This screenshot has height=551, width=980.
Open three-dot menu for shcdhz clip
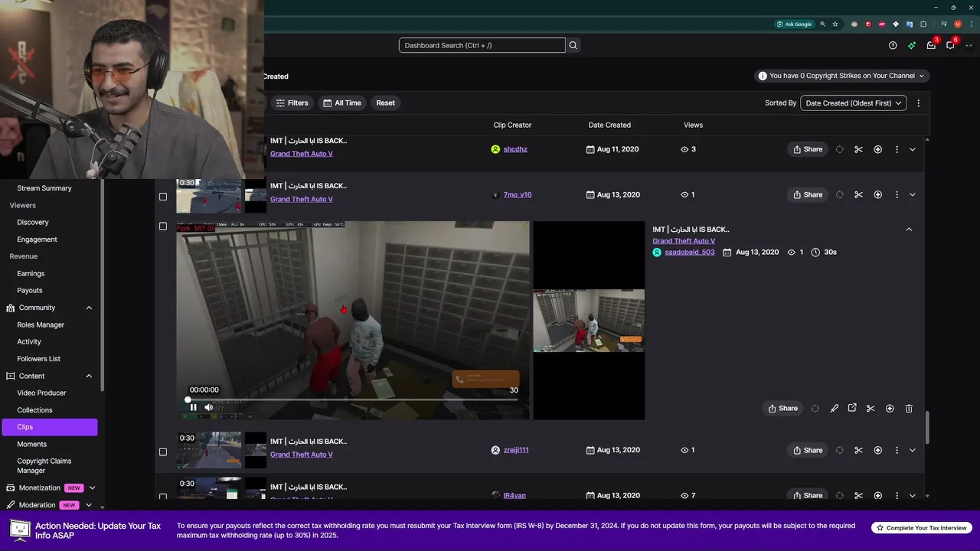click(897, 149)
